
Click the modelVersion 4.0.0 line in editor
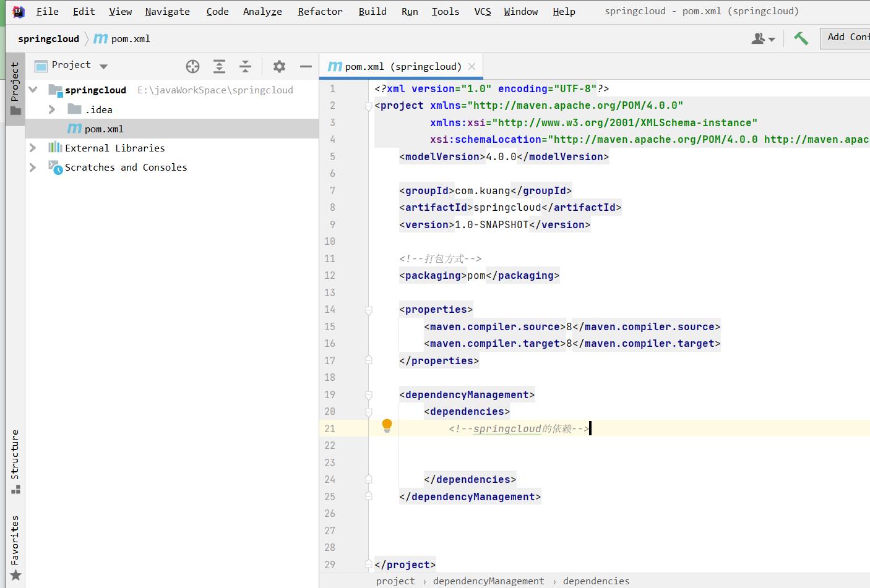click(504, 156)
